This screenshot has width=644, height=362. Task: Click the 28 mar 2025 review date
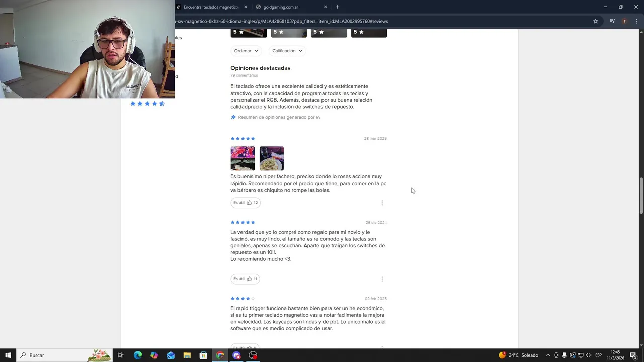tap(375, 138)
